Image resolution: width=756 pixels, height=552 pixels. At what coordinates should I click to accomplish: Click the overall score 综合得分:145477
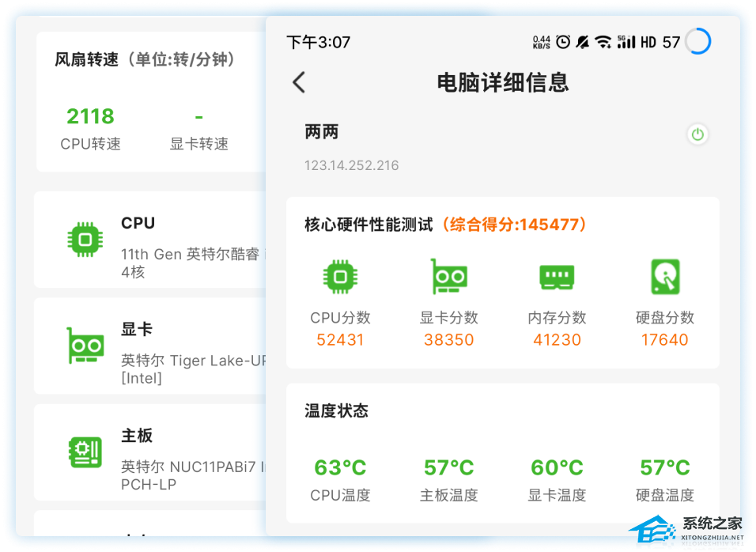(x=515, y=225)
